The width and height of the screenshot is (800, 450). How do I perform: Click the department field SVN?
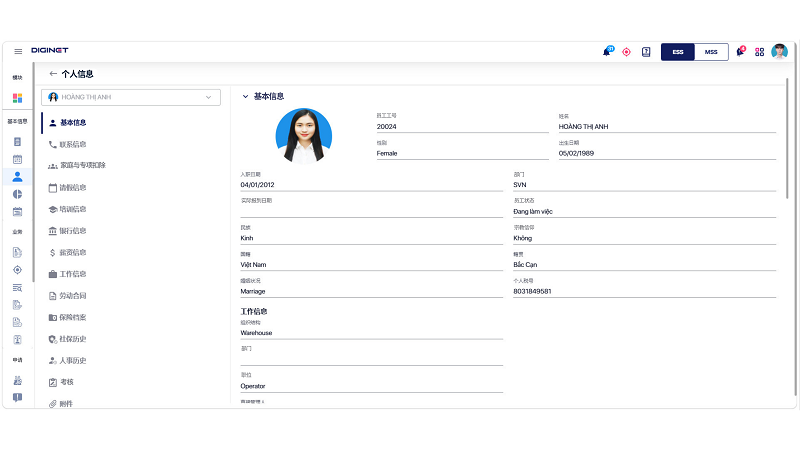tap(644, 185)
